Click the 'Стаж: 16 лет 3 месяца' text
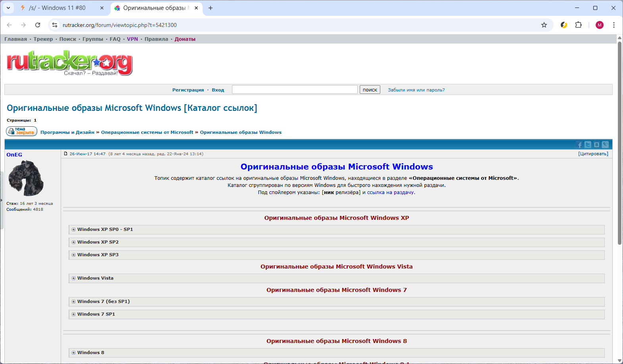Screen dimensions: 623x364 tap(29, 204)
